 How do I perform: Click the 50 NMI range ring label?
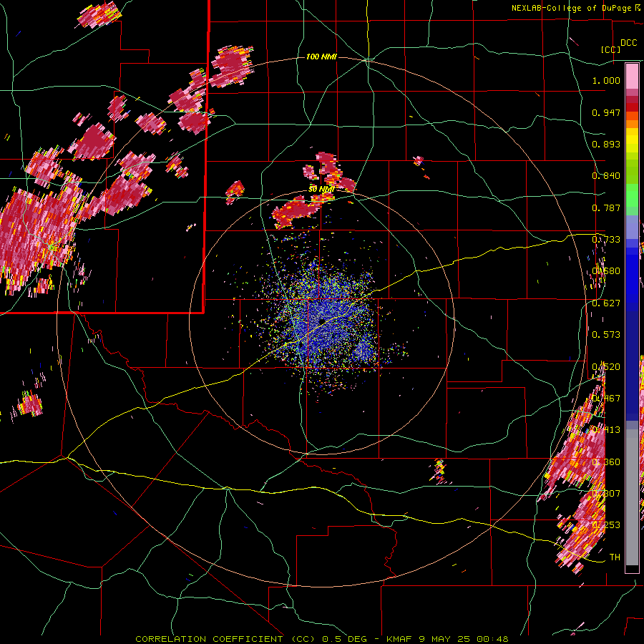321,190
